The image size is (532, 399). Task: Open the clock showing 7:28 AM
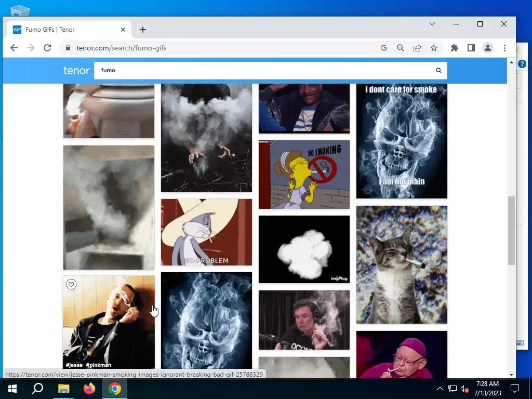[487, 389]
